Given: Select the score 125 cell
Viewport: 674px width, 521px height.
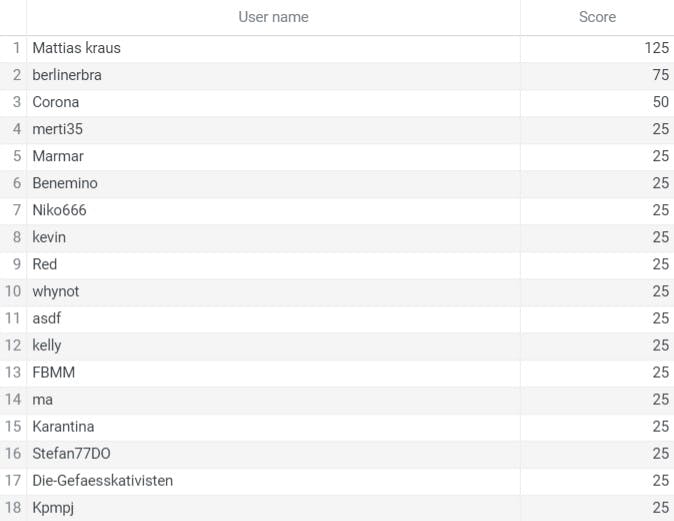Looking at the screenshot, I should [x=657, y=48].
